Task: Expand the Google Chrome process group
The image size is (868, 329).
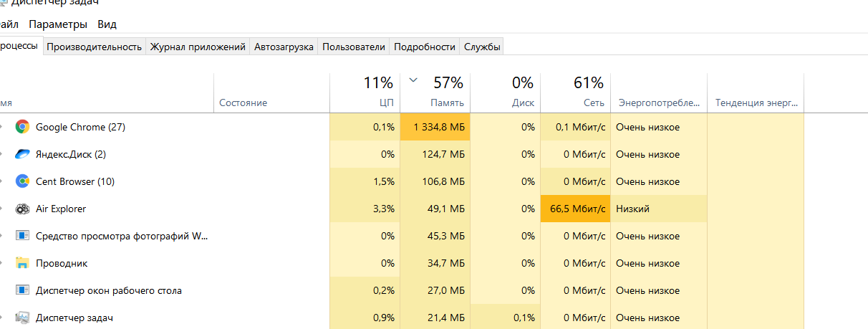Action: [2, 127]
